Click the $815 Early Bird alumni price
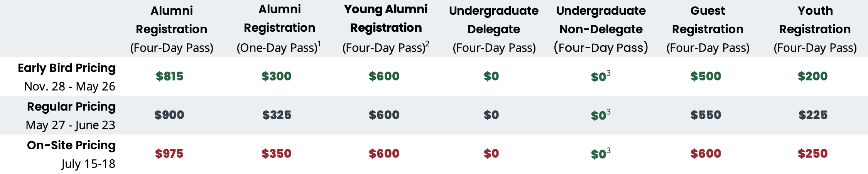The width and height of the screenshot is (868, 174). pyautogui.click(x=169, y=76)
